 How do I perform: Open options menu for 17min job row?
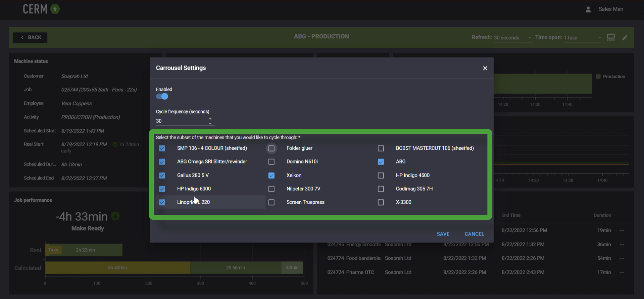coord(622,272)
